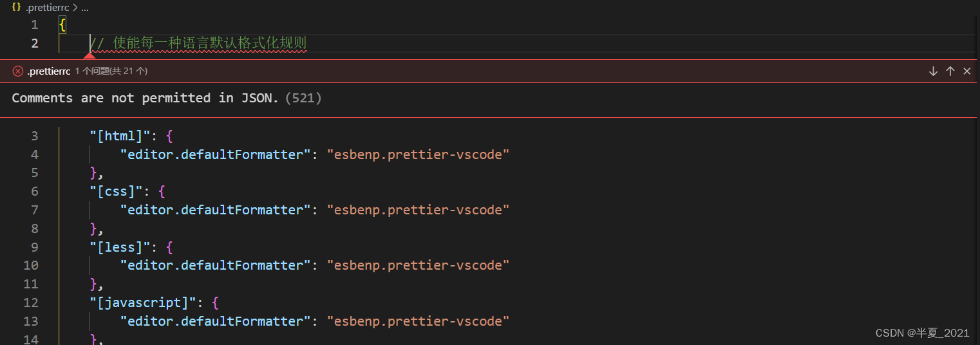Click the braces JSON file icon in breadcrumb
The width and height of the screenshot is (980, 345).
(x=17, y=8)
